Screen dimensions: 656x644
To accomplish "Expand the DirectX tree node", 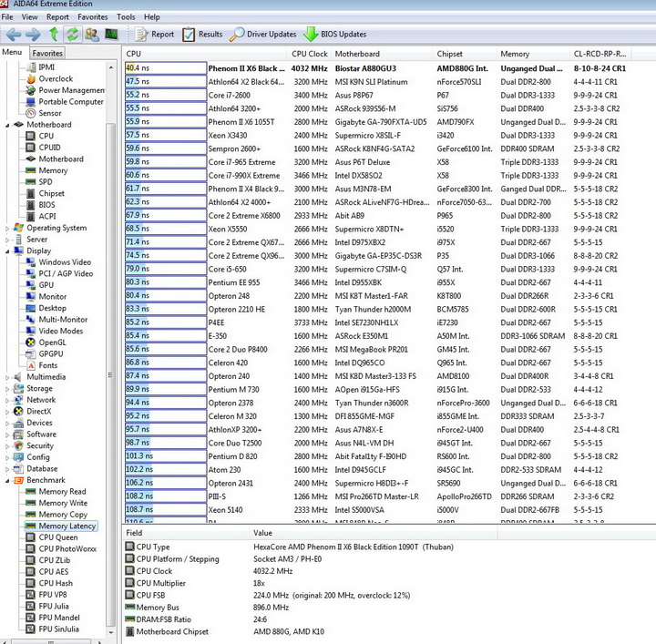I will [x=7, y=412].
